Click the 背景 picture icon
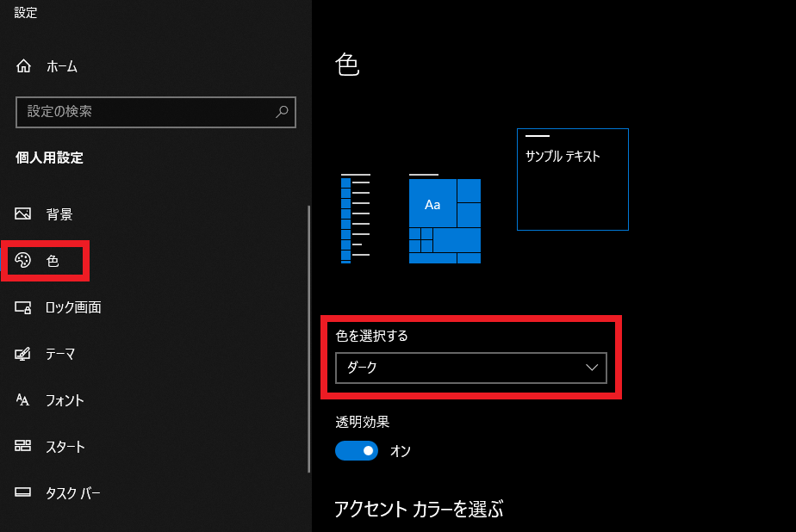This screenshot has width=796, height=532. point(23,213)
